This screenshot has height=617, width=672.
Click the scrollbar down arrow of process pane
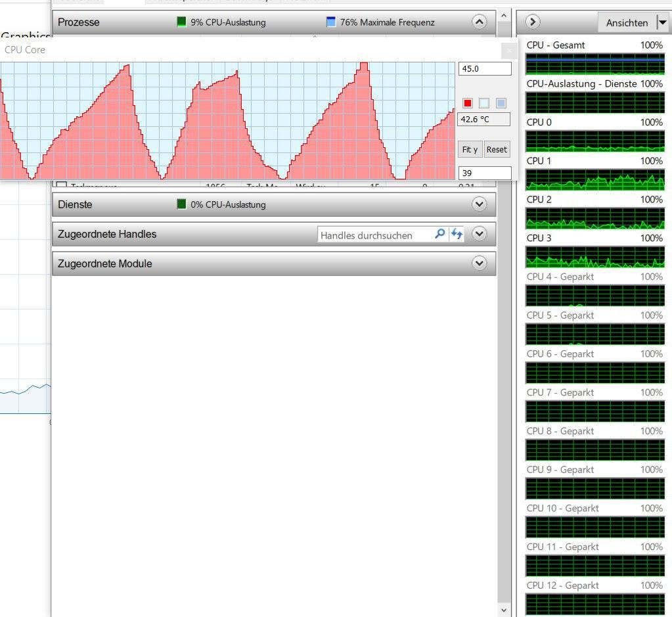504,610
